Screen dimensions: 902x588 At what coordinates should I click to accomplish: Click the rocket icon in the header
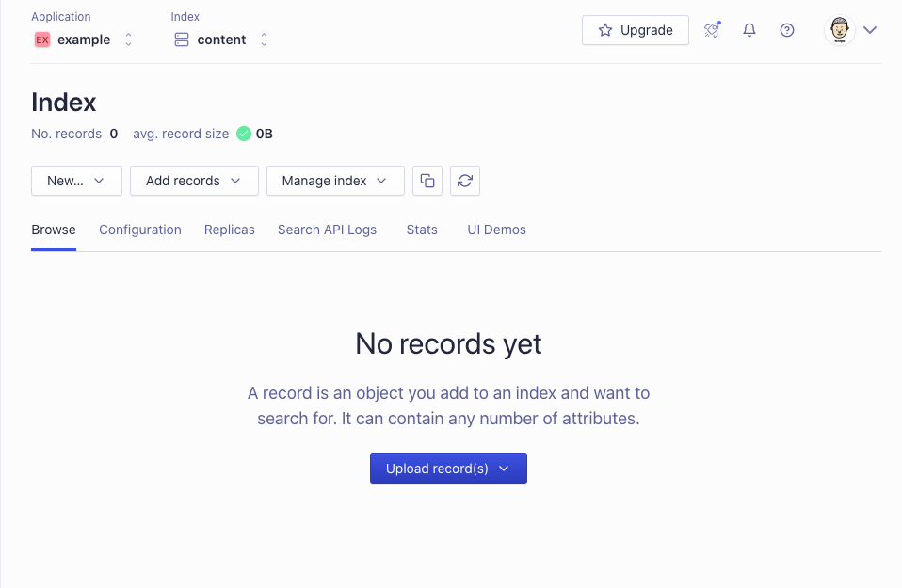[712, 30]
